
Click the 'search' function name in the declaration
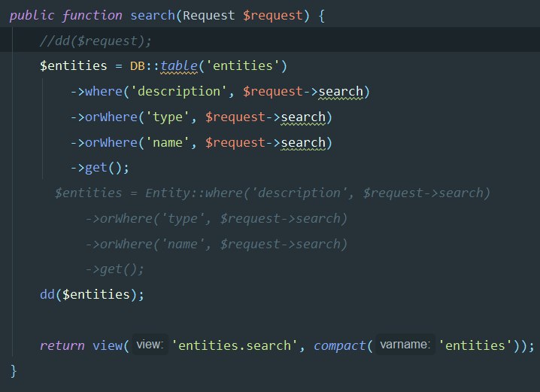tap(153, 16)
